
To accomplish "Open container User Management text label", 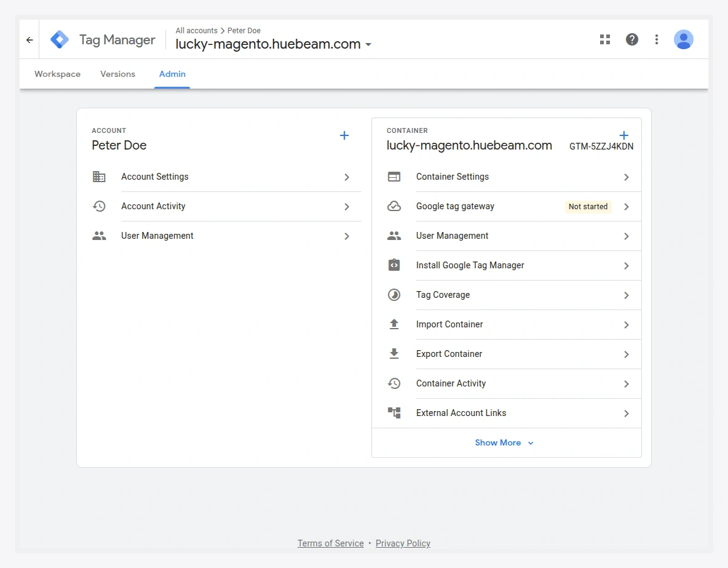I will click(x=452, y=236).
